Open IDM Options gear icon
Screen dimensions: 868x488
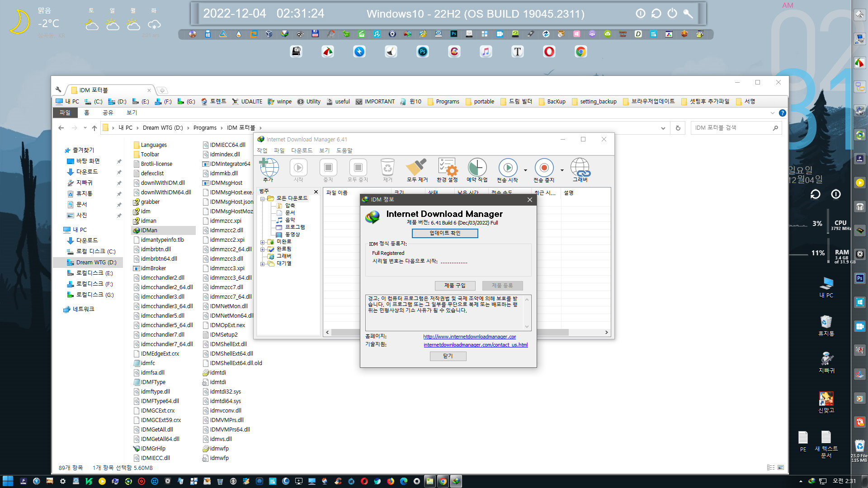click(447, 170)
